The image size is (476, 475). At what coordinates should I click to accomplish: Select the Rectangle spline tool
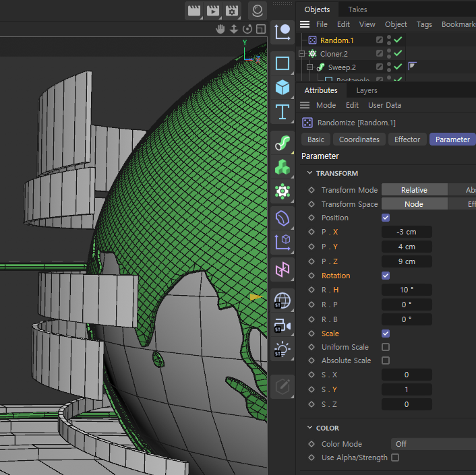pyautogui.click(x=282, y=63)
